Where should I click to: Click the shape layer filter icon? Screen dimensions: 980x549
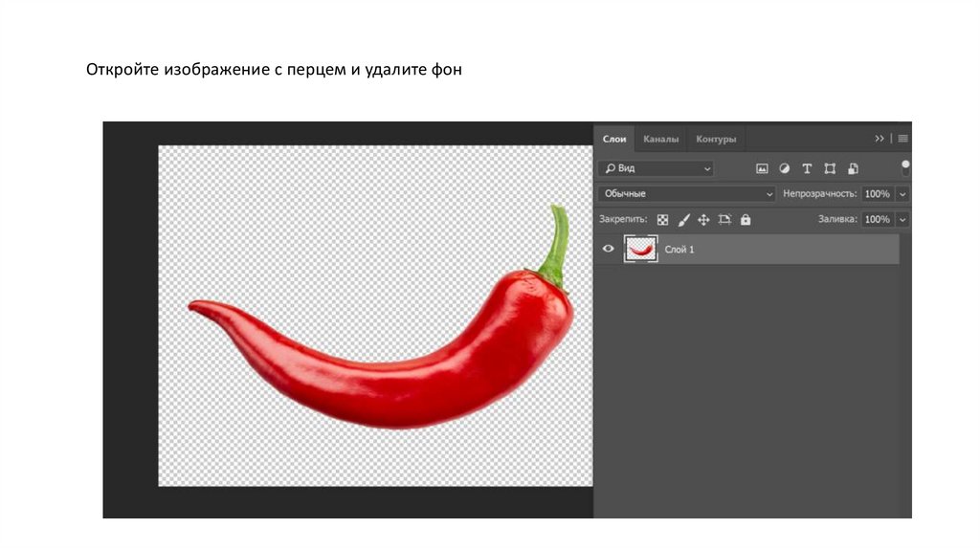pyautogui.click(x=830, y=168)
